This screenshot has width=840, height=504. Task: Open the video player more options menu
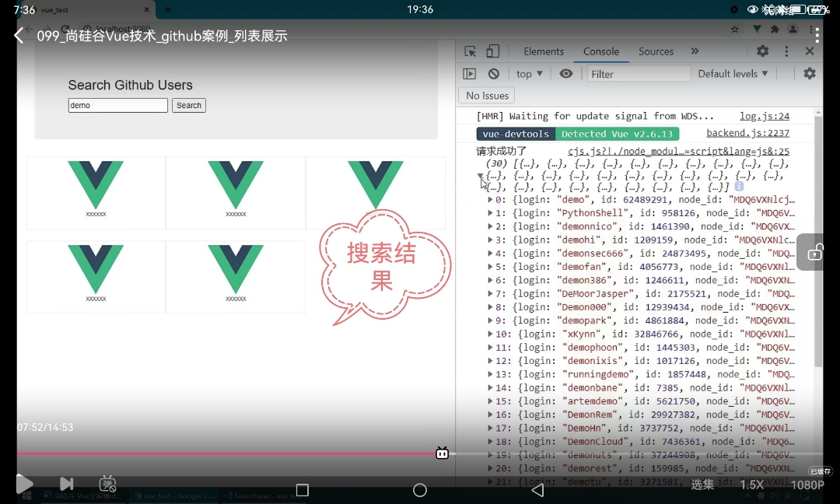(817, 35)
